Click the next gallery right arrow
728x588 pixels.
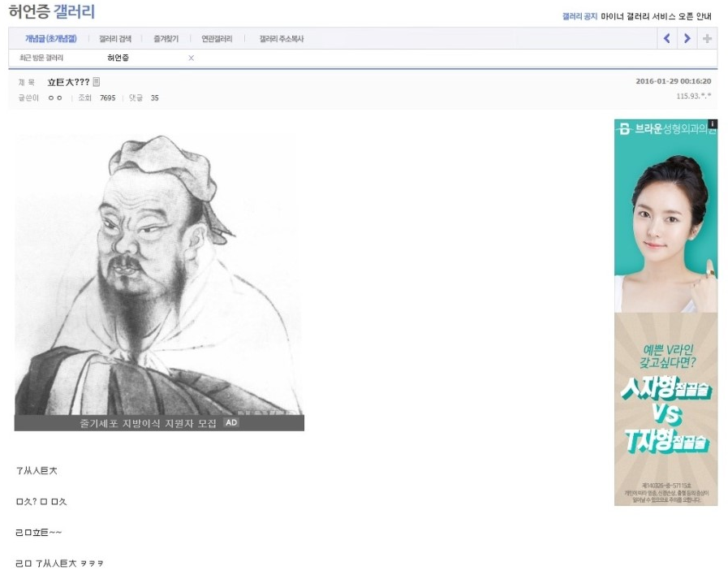click(x=687, y=38)
